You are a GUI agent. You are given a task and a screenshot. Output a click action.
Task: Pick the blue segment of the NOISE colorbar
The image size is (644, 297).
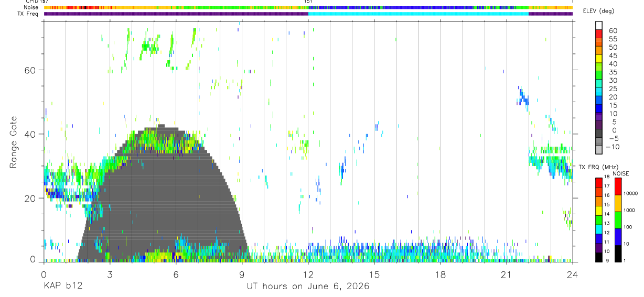(x=618, y=236)
